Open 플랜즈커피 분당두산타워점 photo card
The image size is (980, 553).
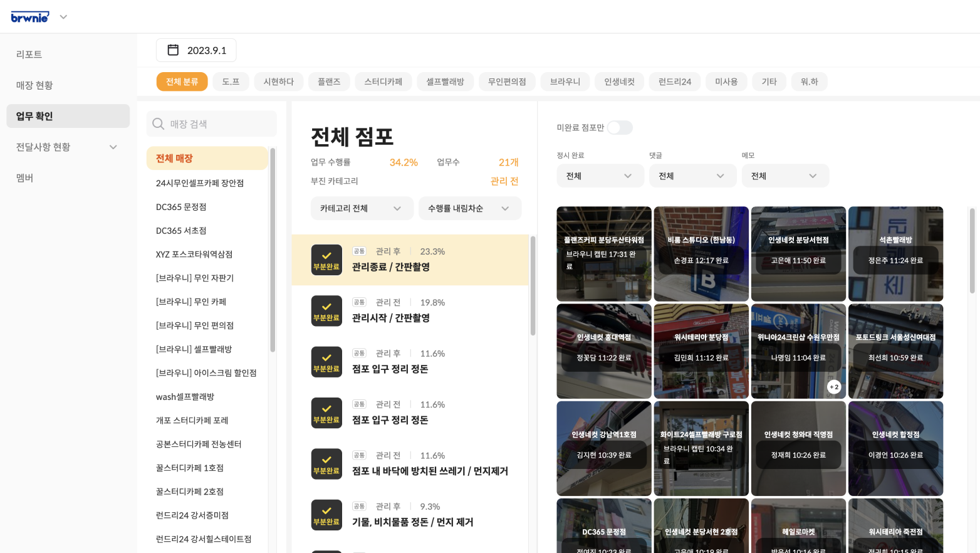coord(604,254)
